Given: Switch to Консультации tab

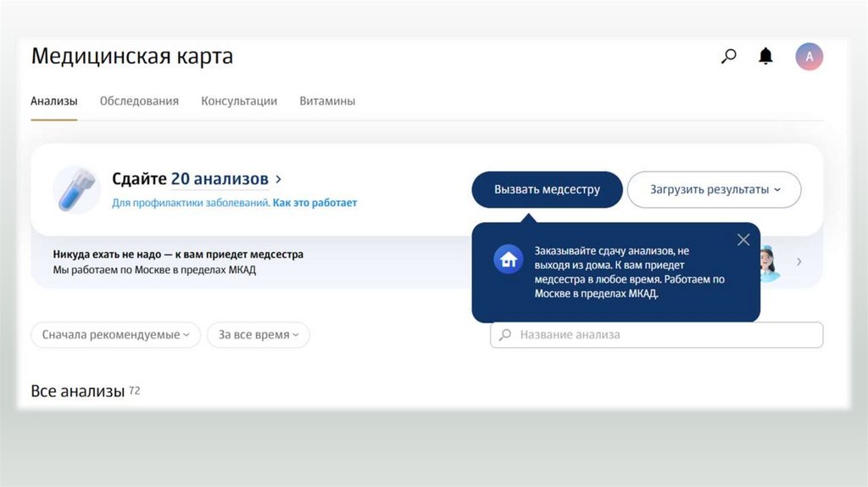Looking at the screenshot, I should coord(239,102).
